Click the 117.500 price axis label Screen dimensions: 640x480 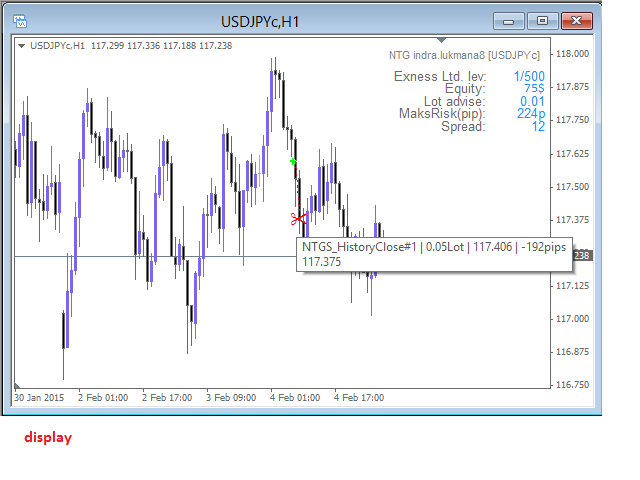[x=572, y=187]
